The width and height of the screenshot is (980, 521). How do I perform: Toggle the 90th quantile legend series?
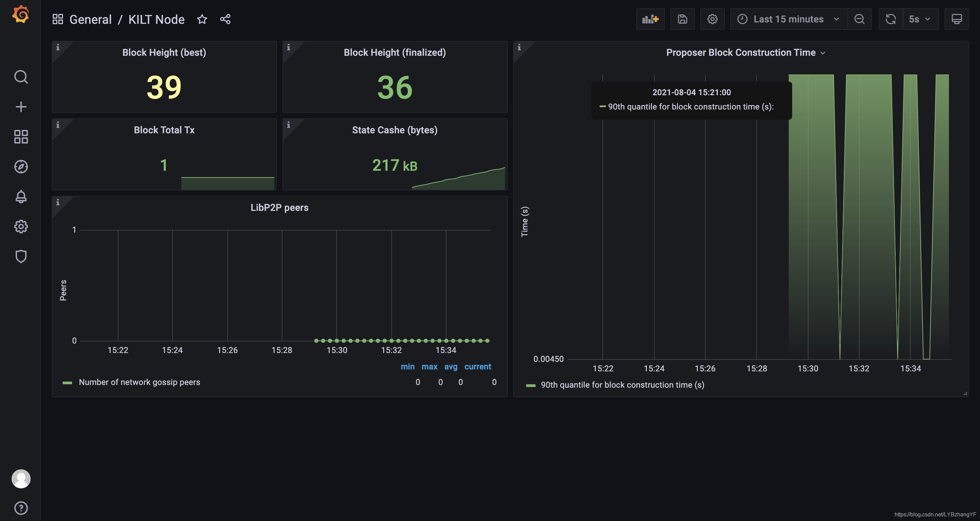pos(622,385)
